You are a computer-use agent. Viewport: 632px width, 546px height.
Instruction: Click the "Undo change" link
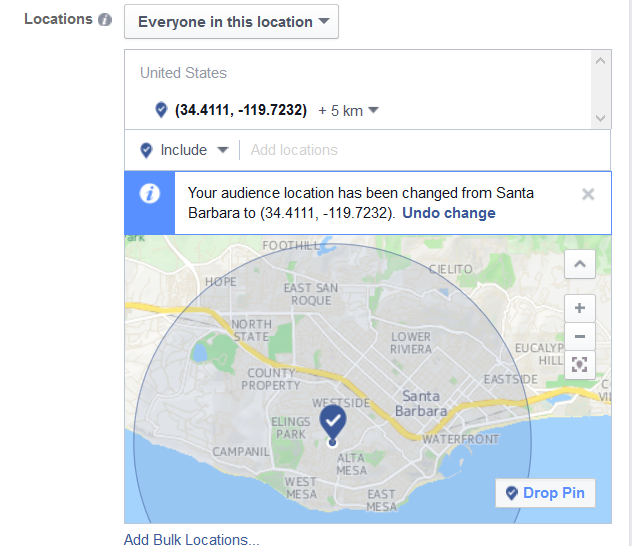coord(449,213)
